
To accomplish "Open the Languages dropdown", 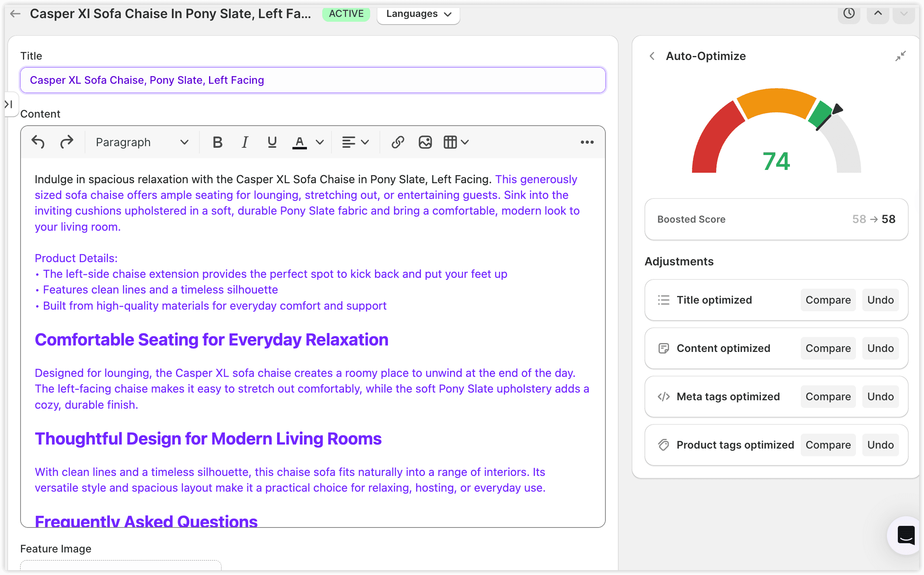I will click(x=418, y=14).
